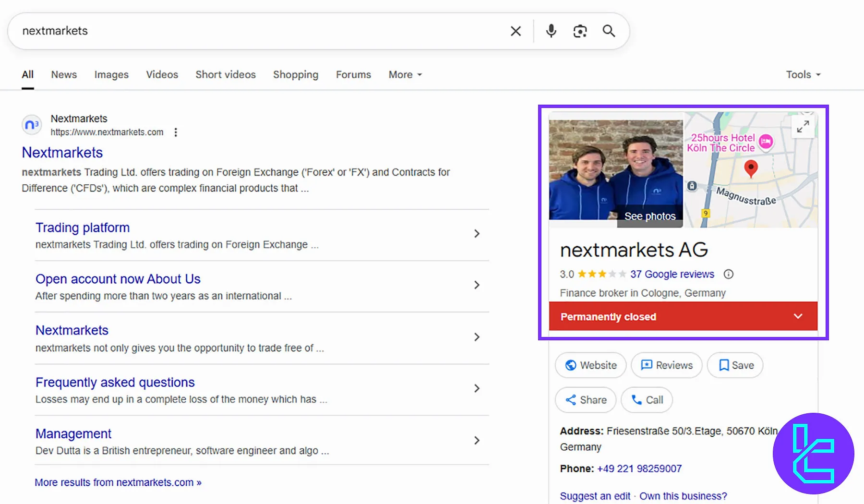Screen dimensions: 864x504
Task: Click the phone number +49 221 98259007
Action: [x=639, y=468]
